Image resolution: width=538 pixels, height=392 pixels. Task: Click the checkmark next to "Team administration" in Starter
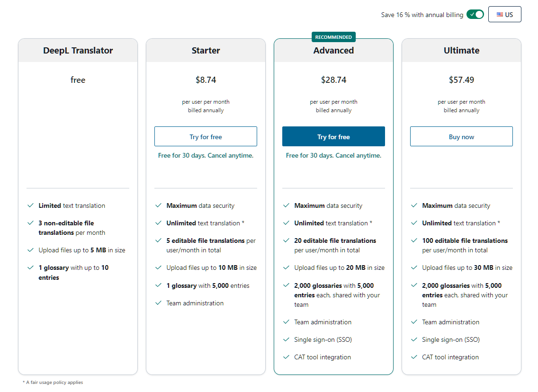coord(158,303)
